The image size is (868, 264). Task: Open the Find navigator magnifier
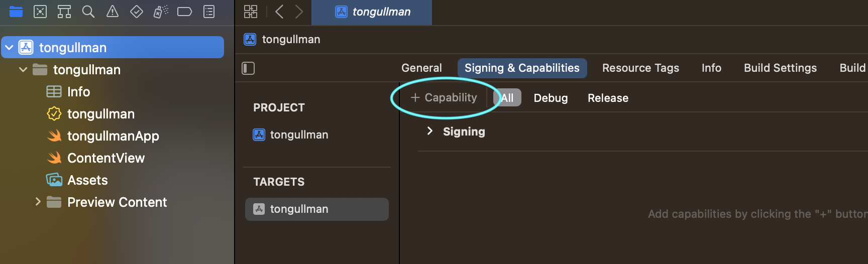click(88, 12)
